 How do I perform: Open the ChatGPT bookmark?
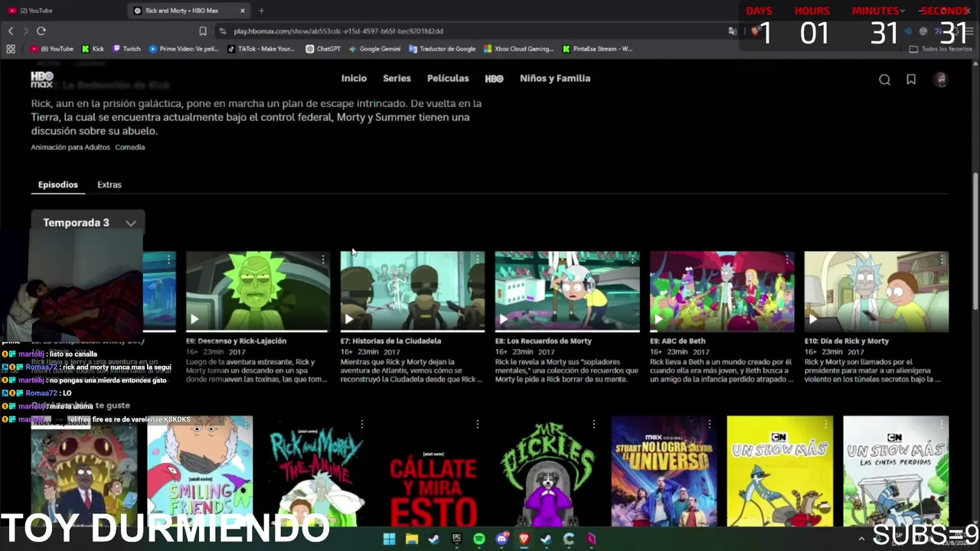point(323,49)
